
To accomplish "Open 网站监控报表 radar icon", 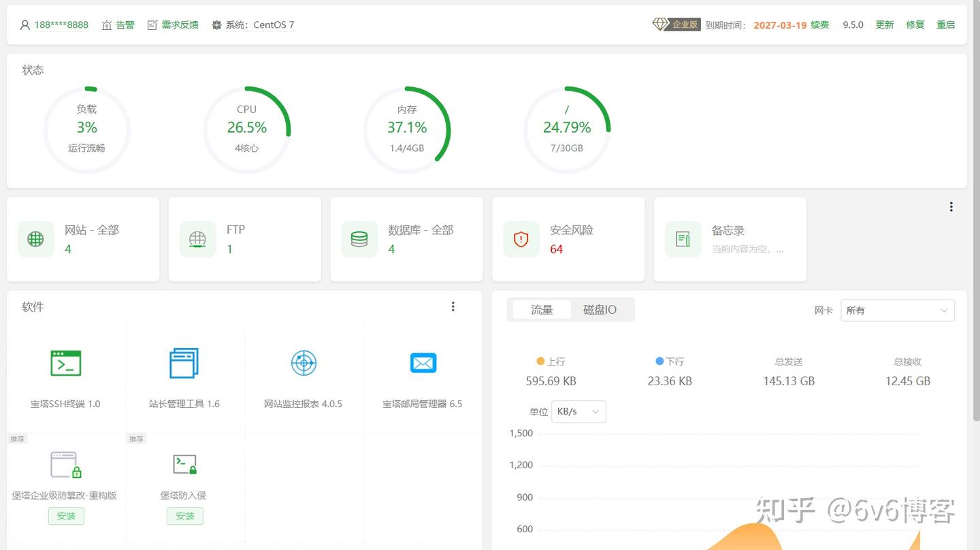I will tap(304, 363).
